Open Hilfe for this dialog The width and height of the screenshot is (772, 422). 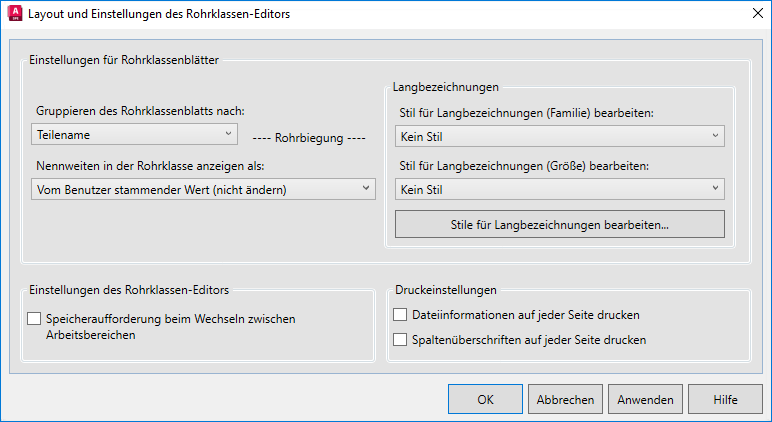click(x=725, y=399)
